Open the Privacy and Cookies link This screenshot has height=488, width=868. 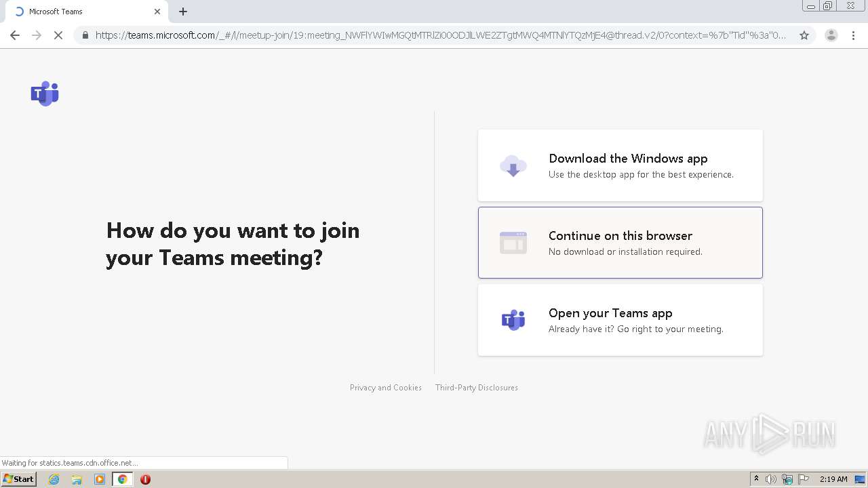pos(386,388)
